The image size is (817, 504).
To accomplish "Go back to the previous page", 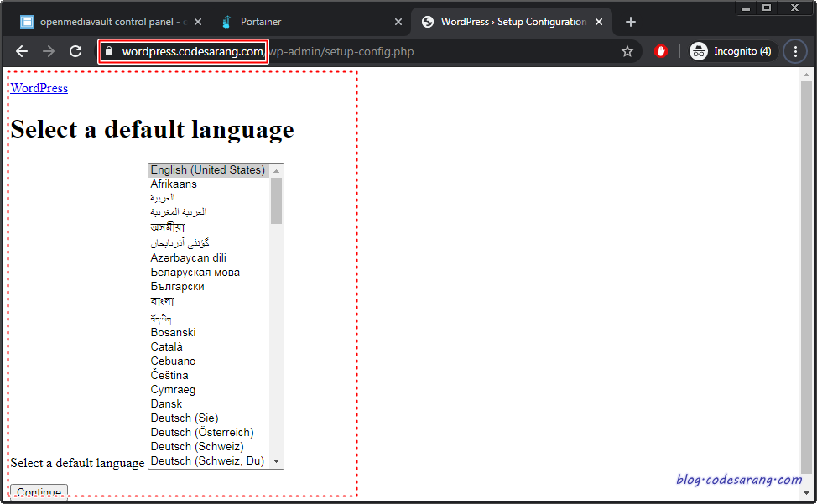I will click(22, 51).
